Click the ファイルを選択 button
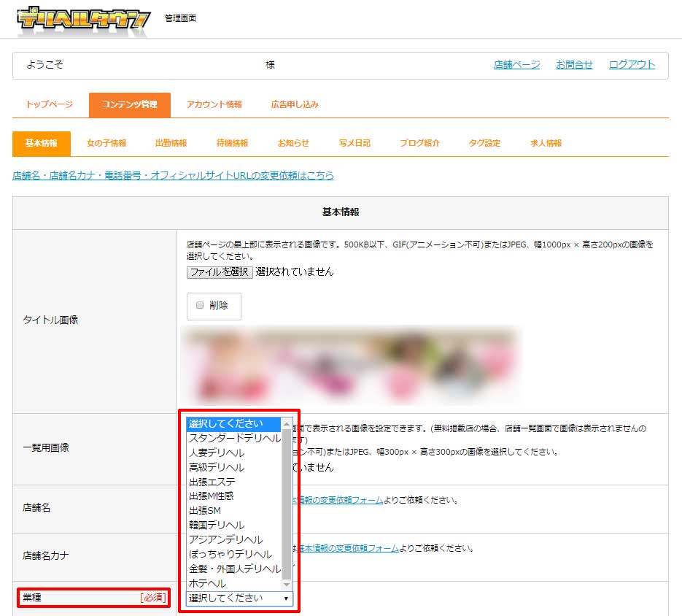This screenshot has height=616, width=682. [x=219, y=271]
